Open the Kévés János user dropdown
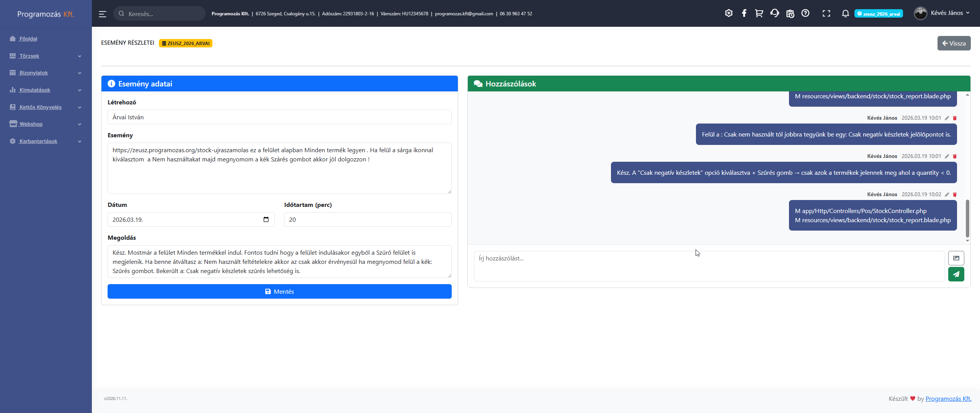 [942, 13]
